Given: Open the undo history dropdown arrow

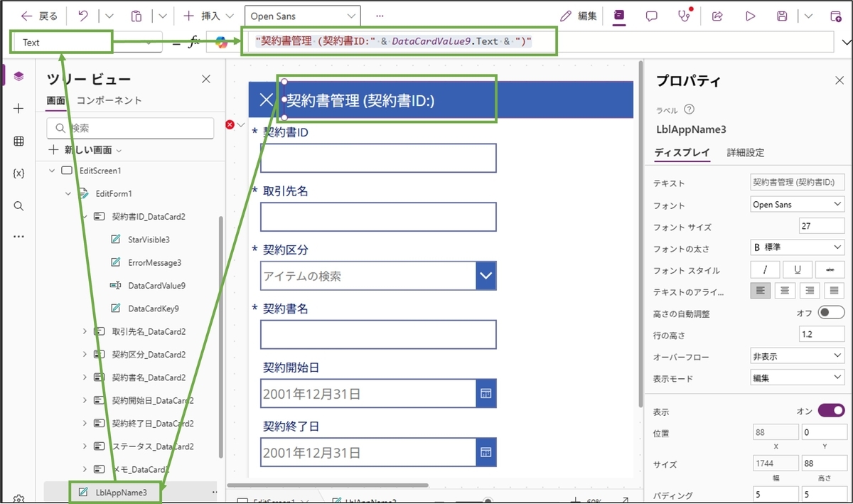Looking at the screenshot, I should (109, 16).
